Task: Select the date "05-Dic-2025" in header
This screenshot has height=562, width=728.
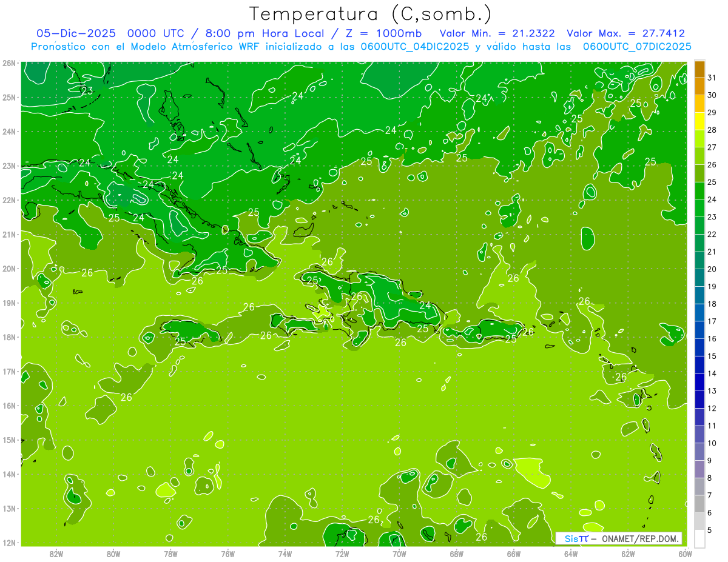Action: [75, 33]
